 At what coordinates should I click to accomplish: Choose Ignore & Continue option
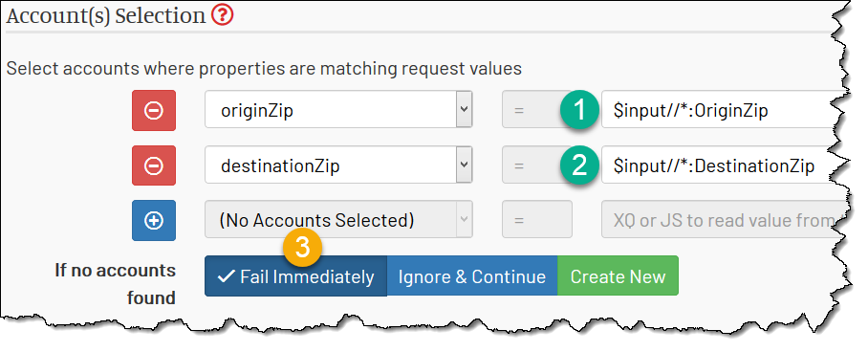pyautogui.click(x=472, y=276)
